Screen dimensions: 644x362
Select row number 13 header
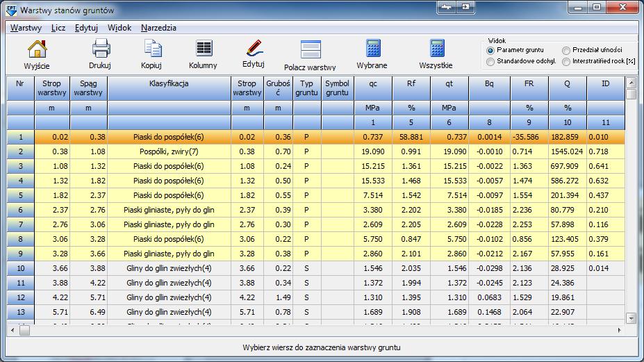[x=21, y=312]
